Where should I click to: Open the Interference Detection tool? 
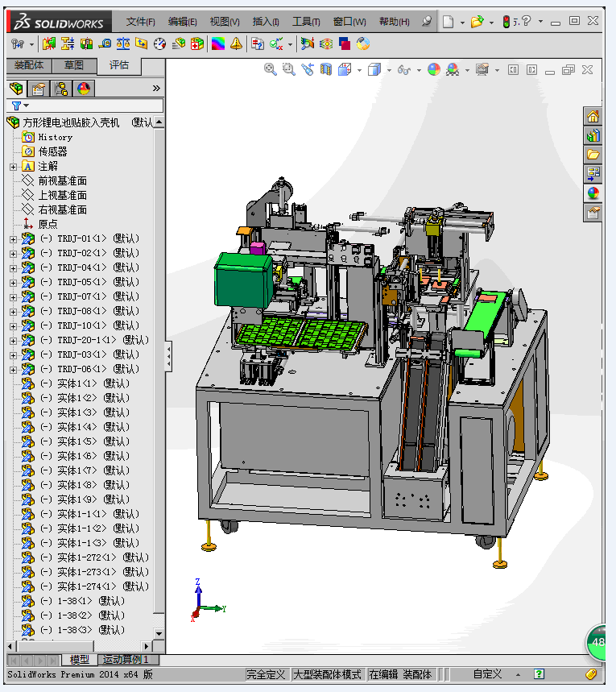48,44
